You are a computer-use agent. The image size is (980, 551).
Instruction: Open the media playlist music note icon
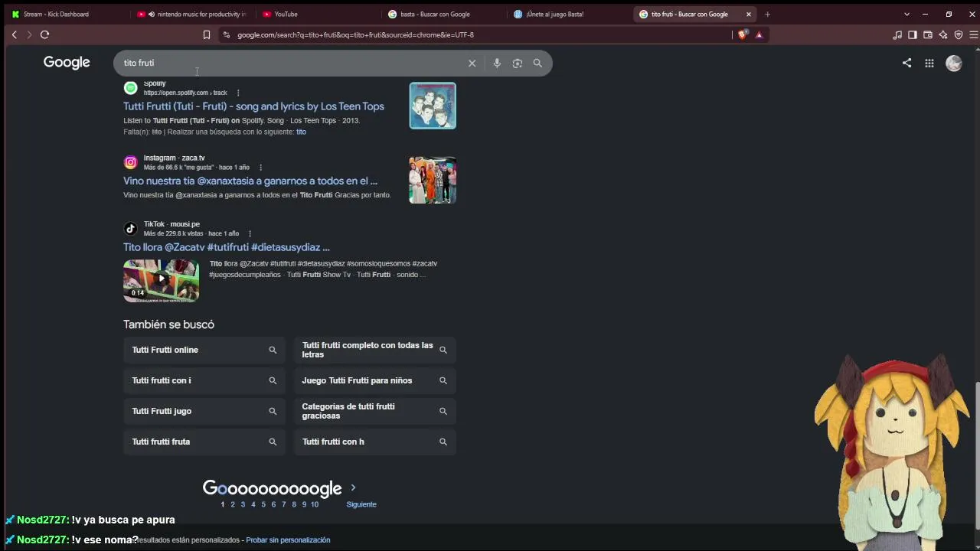click(x=897, y=34)
